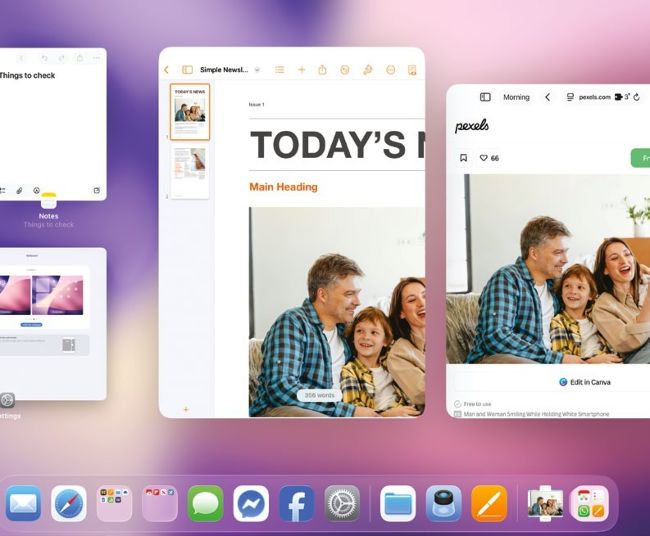Open Pages document view options icon
The width and height of the screenshot is (650, 536).
pyautogui.click(x=412, y=70)
